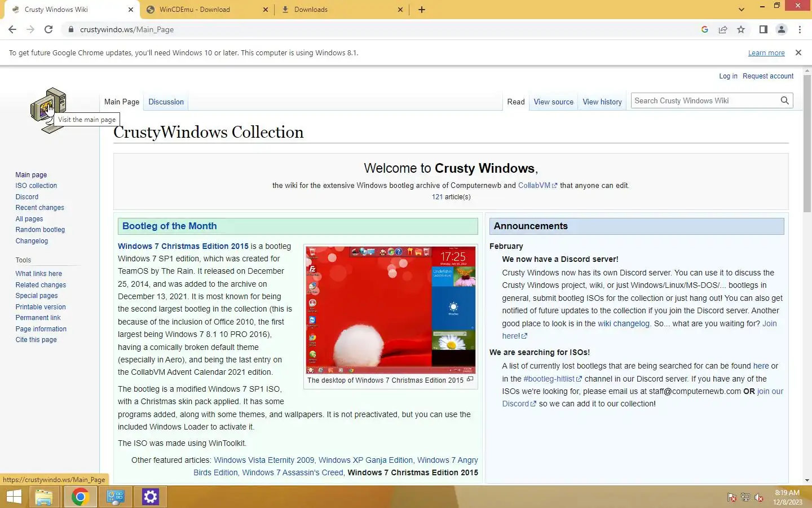Open Related changes tool link
Image resolution: width=812 pixels, height=508 pixels.
tap(41, 285)
